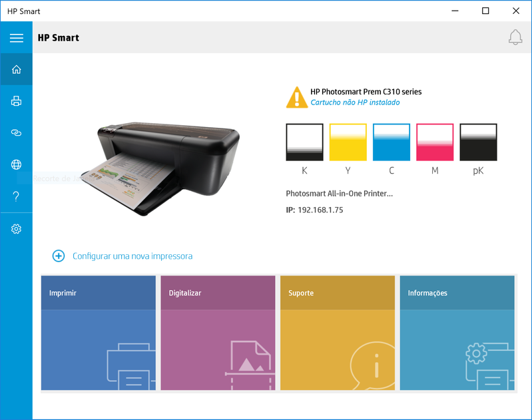The height and width of the screenshot is (420, 532).
Task: Open the Suporte tile
Action: [338, 333]
